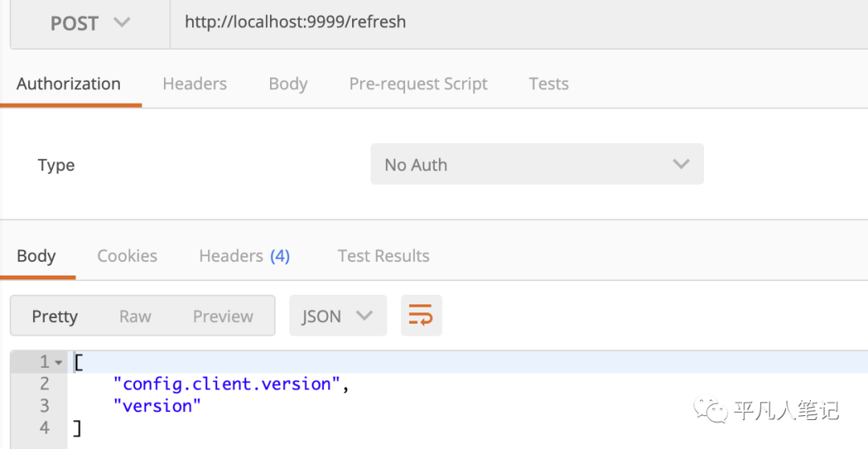Click the request URL input field
Image resolution: width=868 pixels, height=449 pixels.
tap(514, 22)
